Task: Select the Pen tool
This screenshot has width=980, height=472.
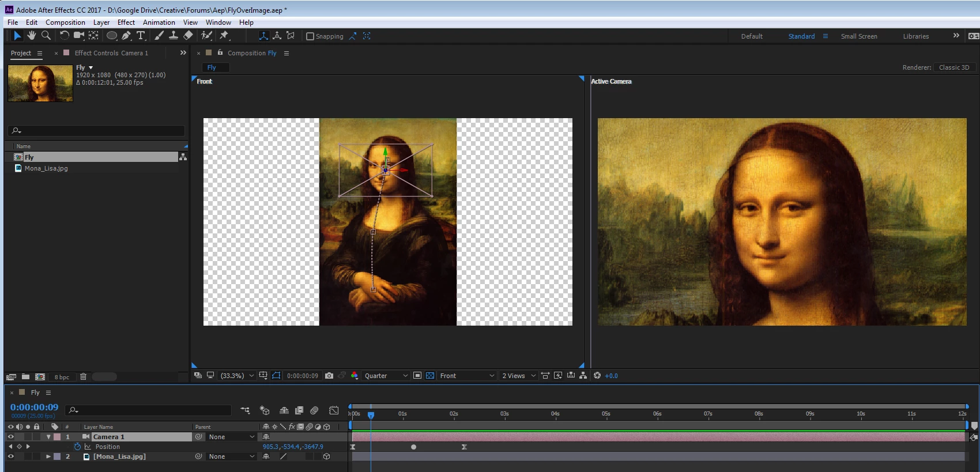Action: point(126,36)
